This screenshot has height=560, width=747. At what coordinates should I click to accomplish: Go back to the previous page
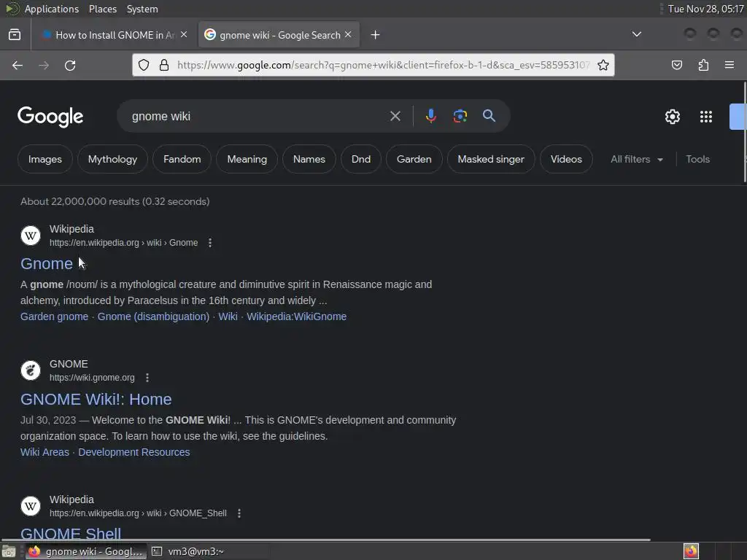18,65
